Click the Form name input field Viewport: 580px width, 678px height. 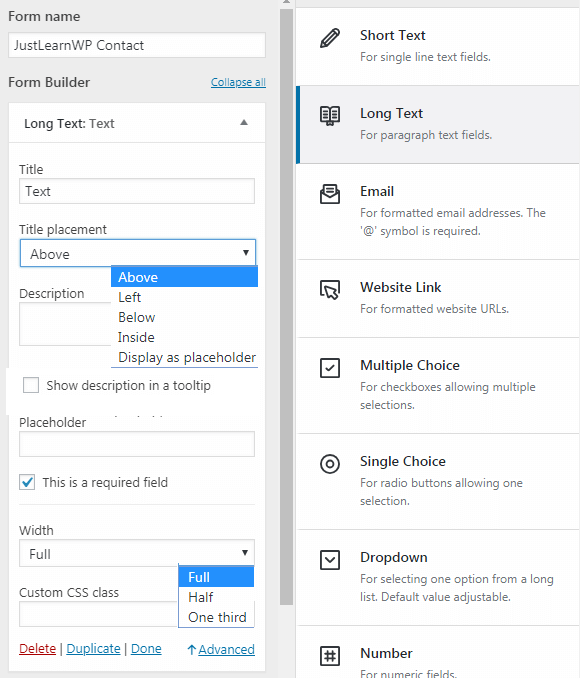pyautogui.click(x=137, y=45)
